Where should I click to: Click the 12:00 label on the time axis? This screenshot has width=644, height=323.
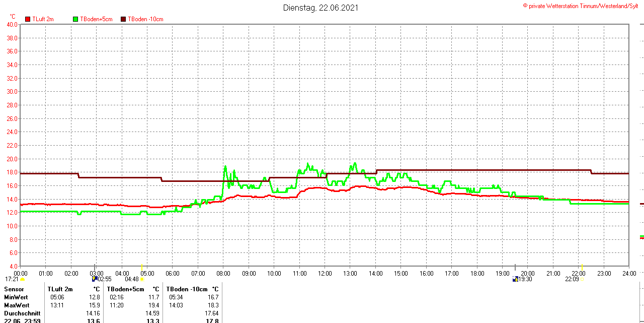[325, 274]
